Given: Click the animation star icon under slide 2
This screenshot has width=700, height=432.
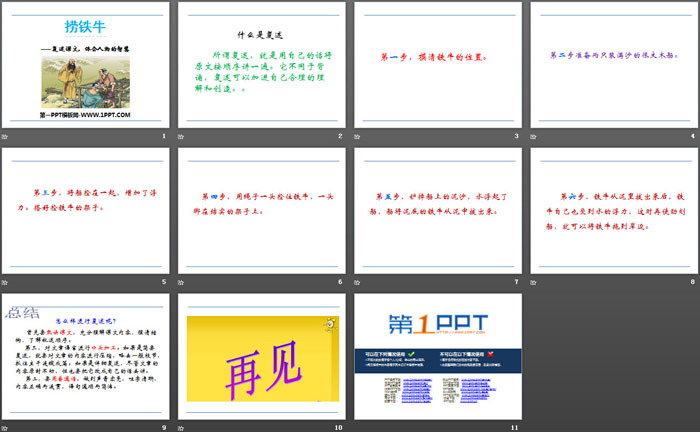Looking at the screenshot, I should [x=181, y=136].
